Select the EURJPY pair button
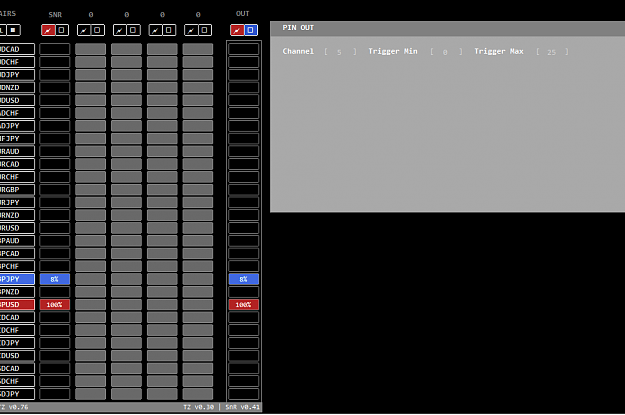This screenshot has width=625, height=415. point(17,203)
